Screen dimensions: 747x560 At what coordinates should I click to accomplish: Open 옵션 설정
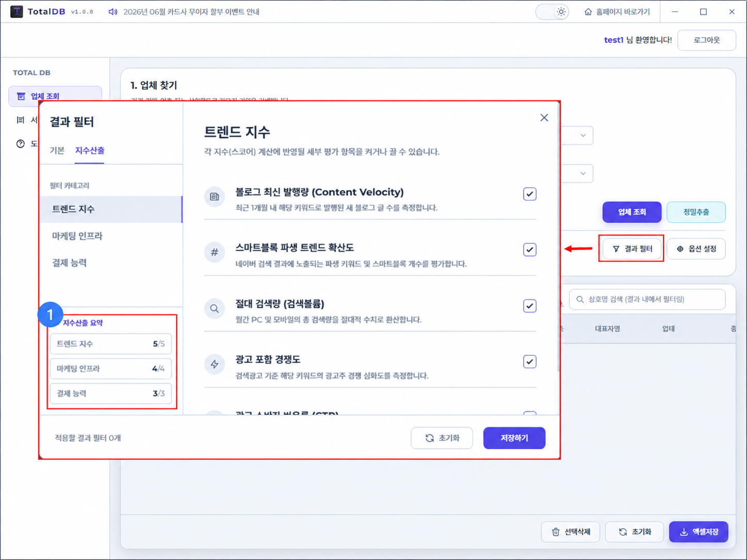(696, 249)
